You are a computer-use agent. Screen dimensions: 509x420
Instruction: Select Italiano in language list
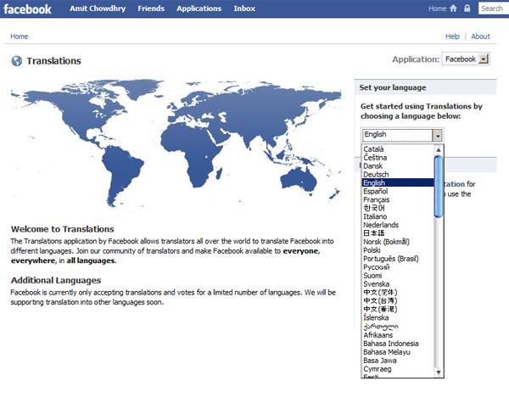(398, 216)
